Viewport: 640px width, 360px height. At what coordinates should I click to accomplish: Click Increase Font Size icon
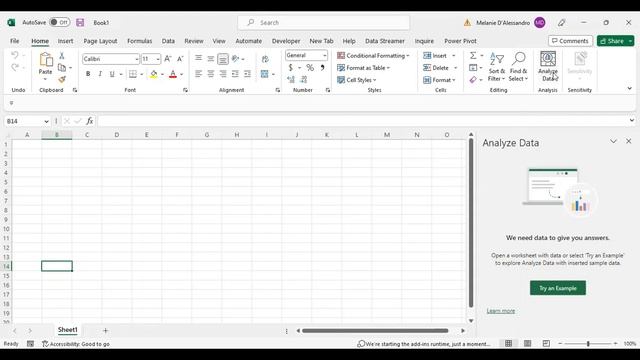click(168, 59)
